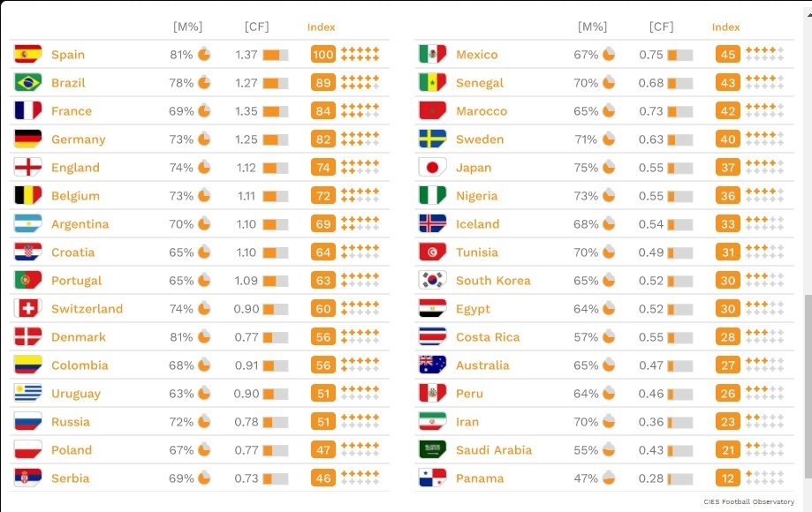Sort by the right Index column header
Screen dimensions: 812x512
726,27
